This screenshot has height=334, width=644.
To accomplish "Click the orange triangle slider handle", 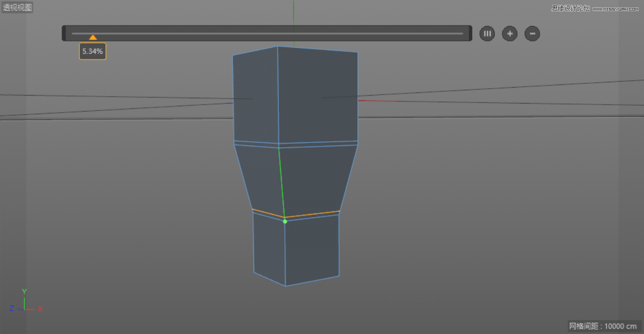I will coord(93,37).
